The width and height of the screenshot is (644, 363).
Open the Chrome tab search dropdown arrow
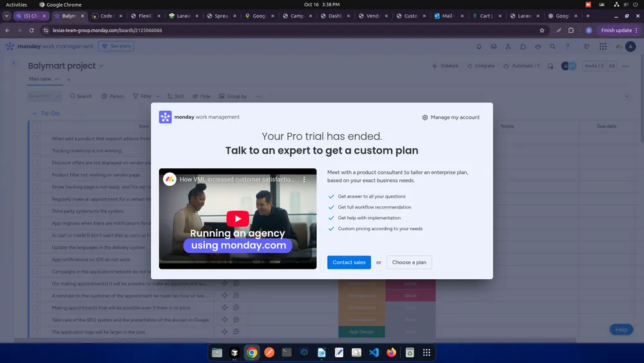pos(7,16)
